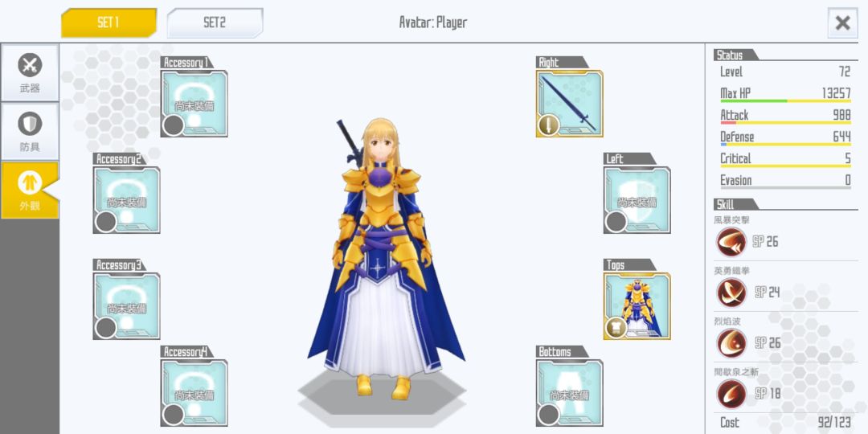Click the sword type badge on Right slot
868x434 pixels.
pyautogui.click(x=548, y=125)
